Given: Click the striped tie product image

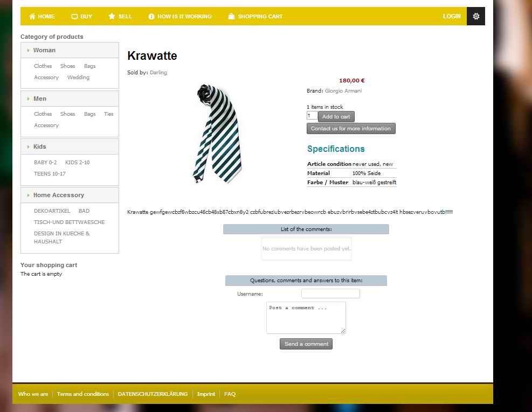Looking at the screenshot, I should (x=217, y=134).
